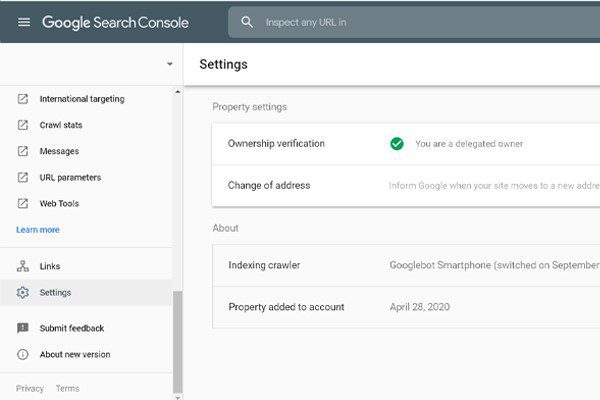
Task: Follow the Learn more link
Action: pyautogui.click(x=38, y=230)
